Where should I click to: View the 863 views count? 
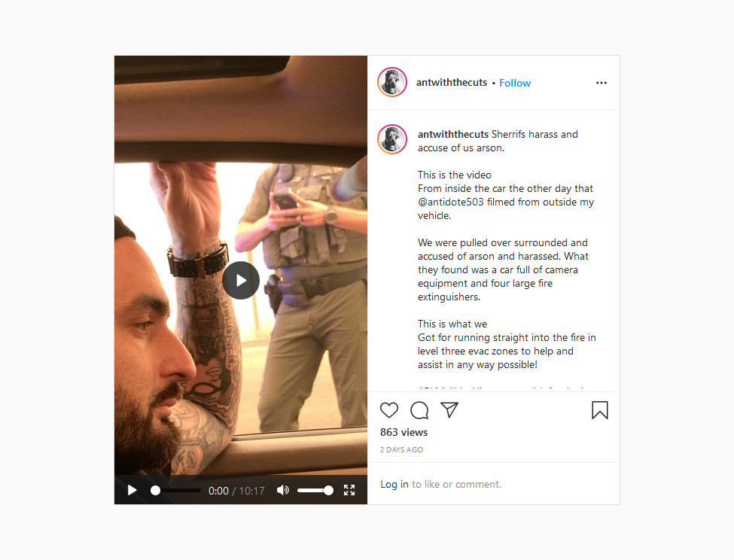pos(404,432)
